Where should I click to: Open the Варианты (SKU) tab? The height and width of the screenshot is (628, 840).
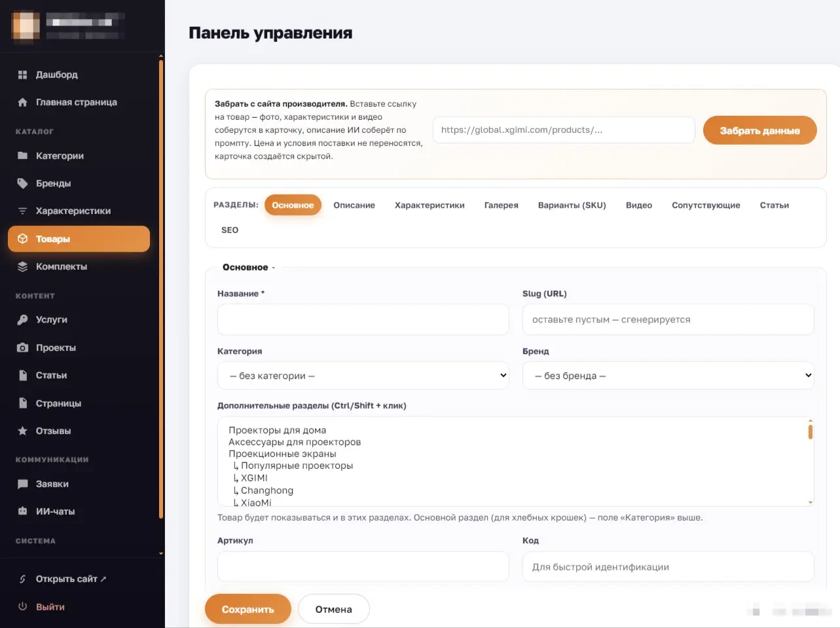pyautogui.click(x=572, y=205)
